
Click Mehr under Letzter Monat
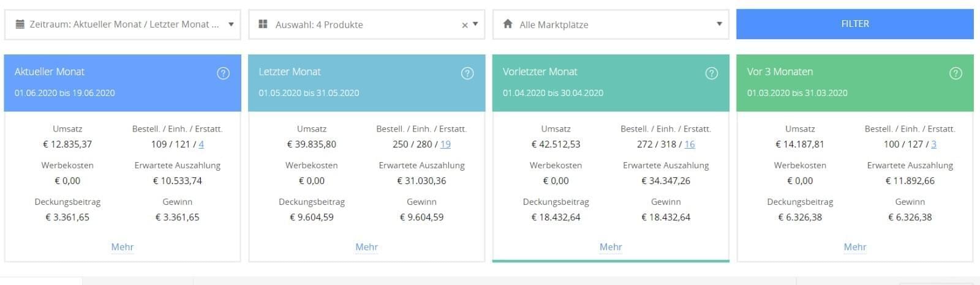[x=366, y=247]
